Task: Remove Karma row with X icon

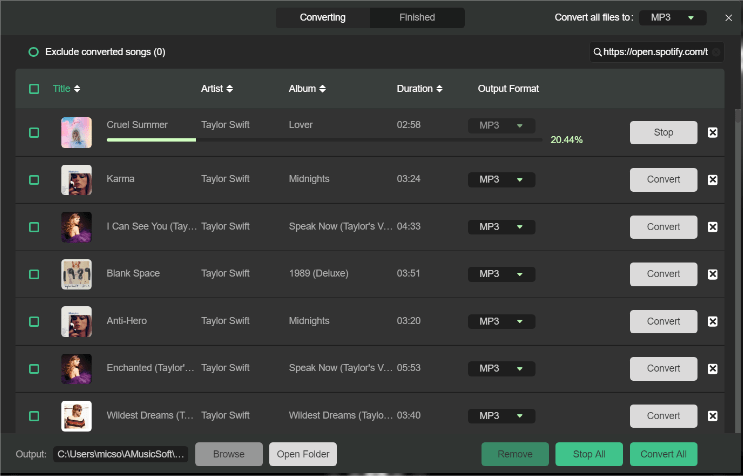Action: pyautogui.click(x=712, y=180)
